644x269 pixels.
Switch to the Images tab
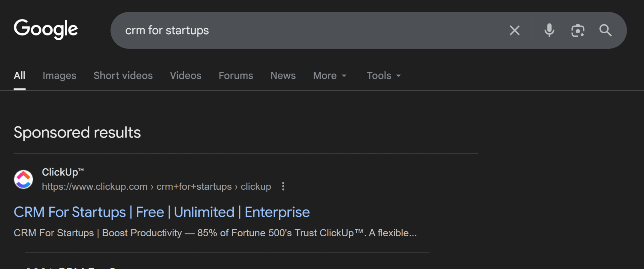[59, 76]
